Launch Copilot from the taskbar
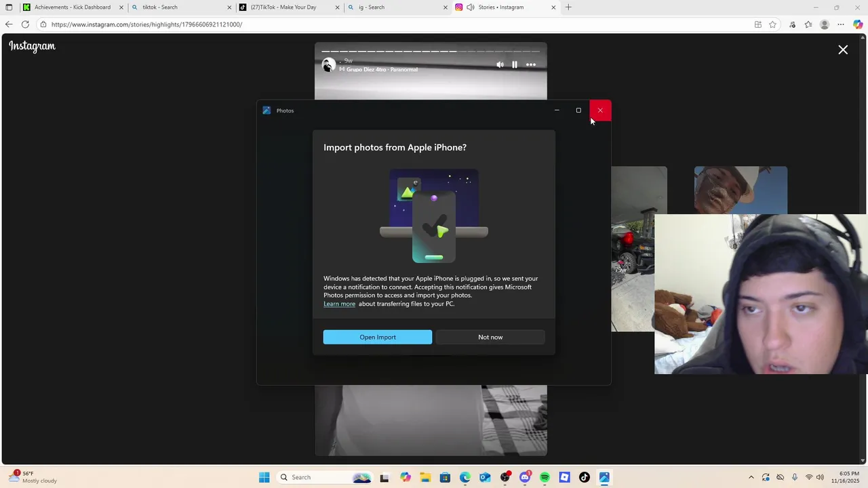The height and width of the screenshot is (488, 868). (405, 477)
